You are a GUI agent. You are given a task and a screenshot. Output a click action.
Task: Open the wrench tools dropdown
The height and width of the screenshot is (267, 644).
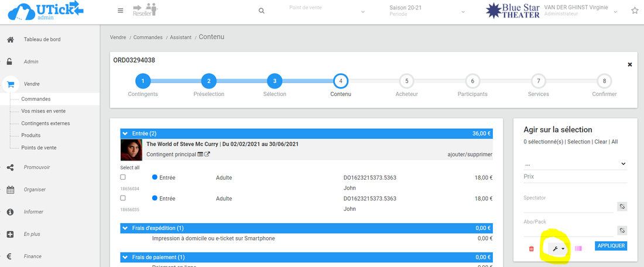(x=560, y=249)
